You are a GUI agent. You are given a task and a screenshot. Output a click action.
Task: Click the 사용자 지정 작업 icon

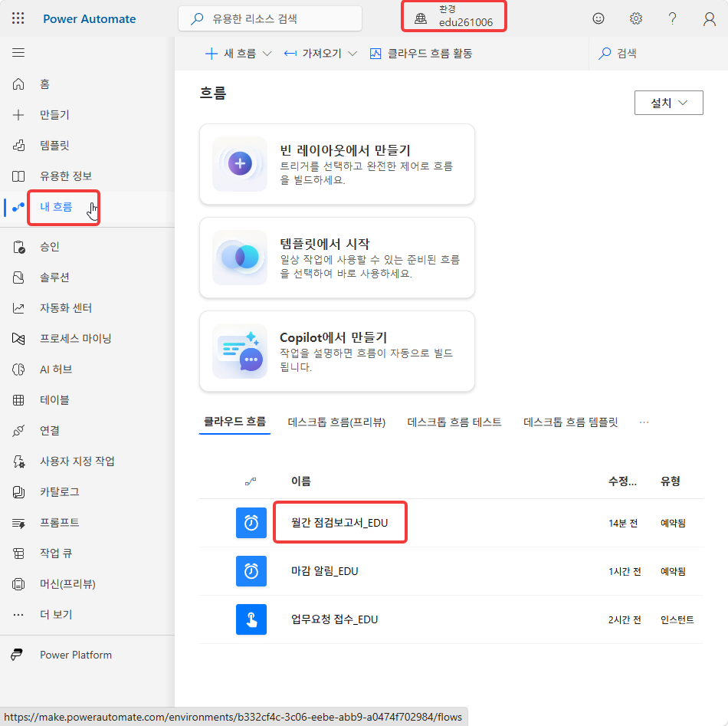pos(18,462)
